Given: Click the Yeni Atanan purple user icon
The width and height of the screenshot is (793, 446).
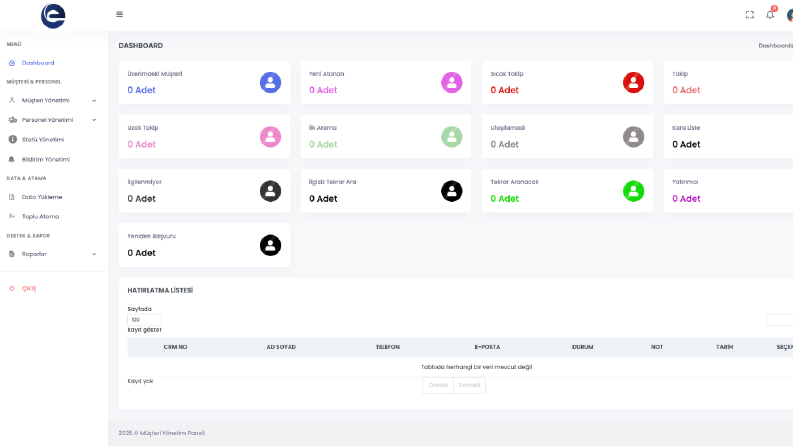Looking at the screenshot, I should (452, 82).
